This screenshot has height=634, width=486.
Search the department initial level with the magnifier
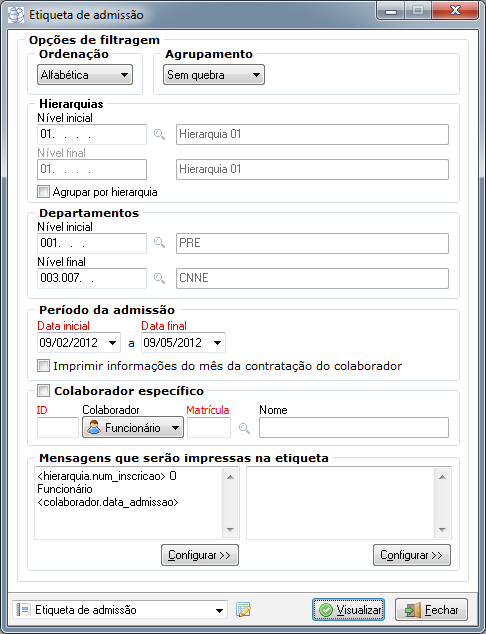coord(159,243)
